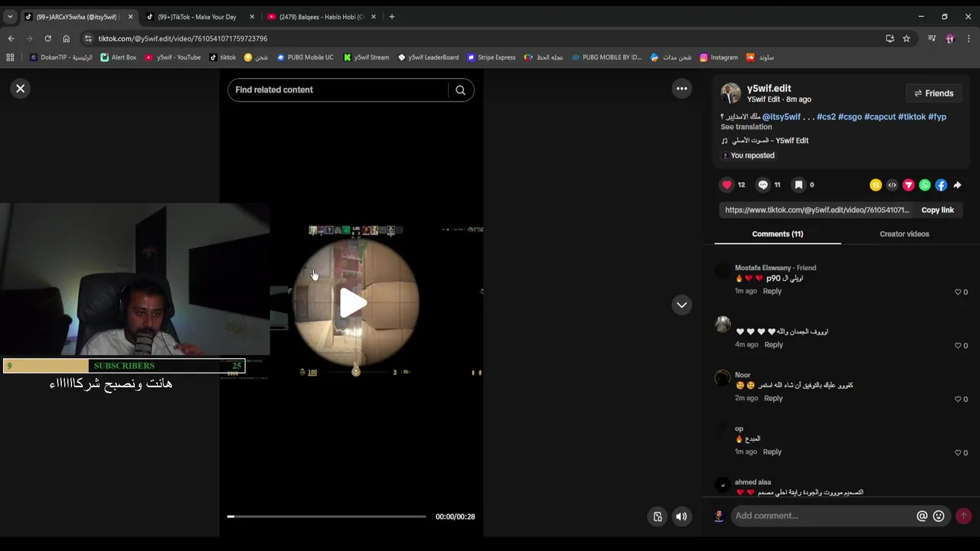Open a new browser tab with plus
Screen dimensions: 980x551
(391, 17)
